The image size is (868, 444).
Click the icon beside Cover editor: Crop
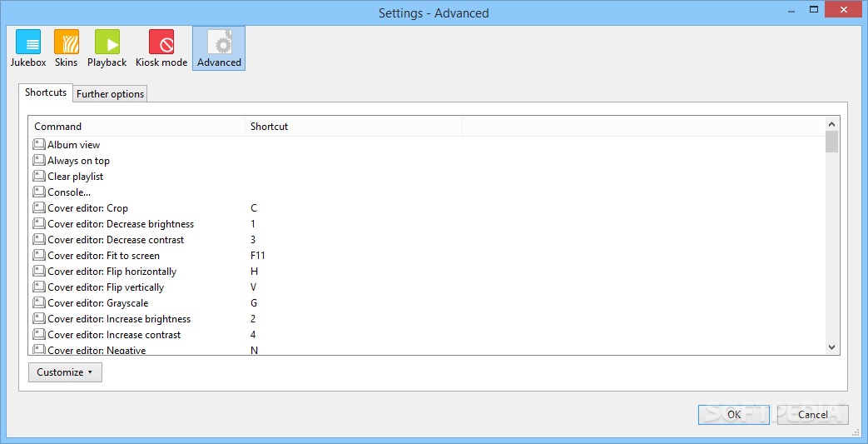[x=39, y=208]
